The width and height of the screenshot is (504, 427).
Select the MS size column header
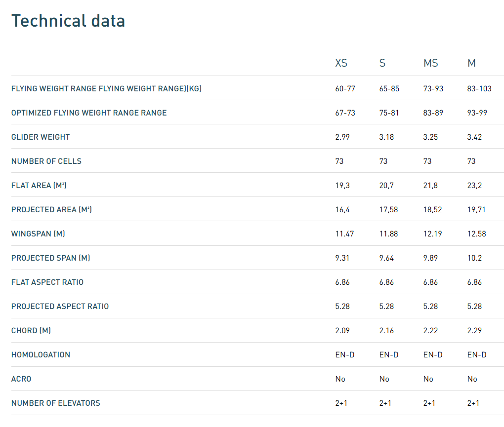coord(430,63)
